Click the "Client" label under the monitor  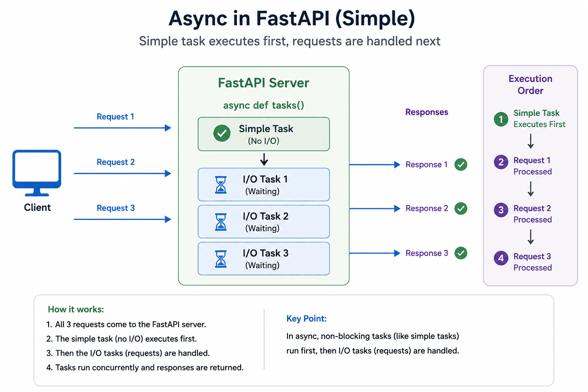tap(38, 207)
